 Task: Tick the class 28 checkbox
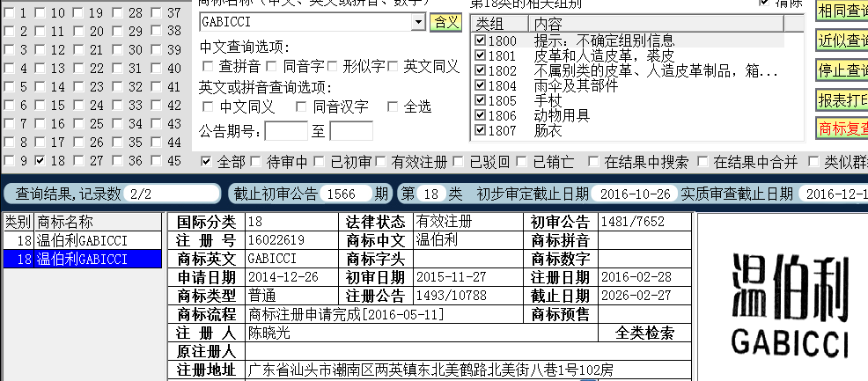click(x=117, y=13)
